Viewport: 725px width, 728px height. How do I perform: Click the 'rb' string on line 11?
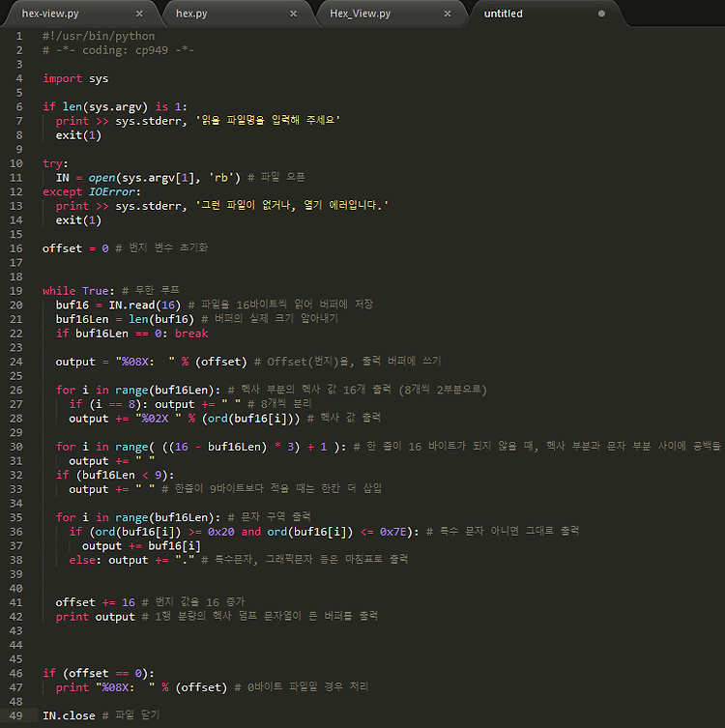tap(221, 178)
